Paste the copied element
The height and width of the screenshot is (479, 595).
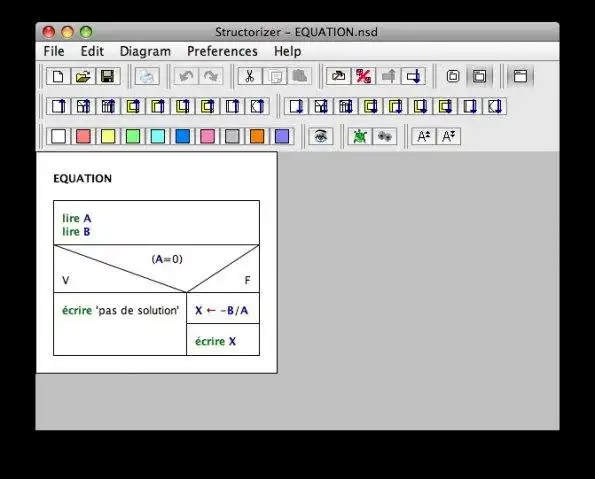(300, 76)
